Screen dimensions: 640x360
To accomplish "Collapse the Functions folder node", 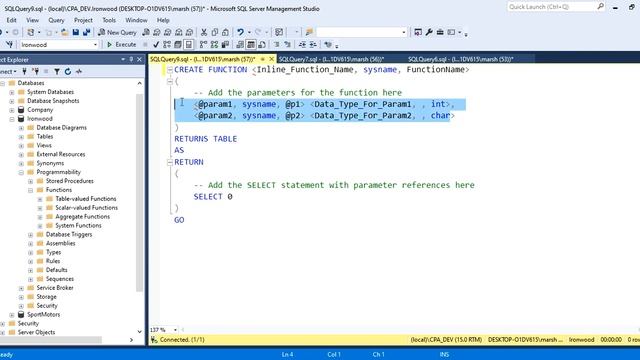I will (x=31, y=191).
